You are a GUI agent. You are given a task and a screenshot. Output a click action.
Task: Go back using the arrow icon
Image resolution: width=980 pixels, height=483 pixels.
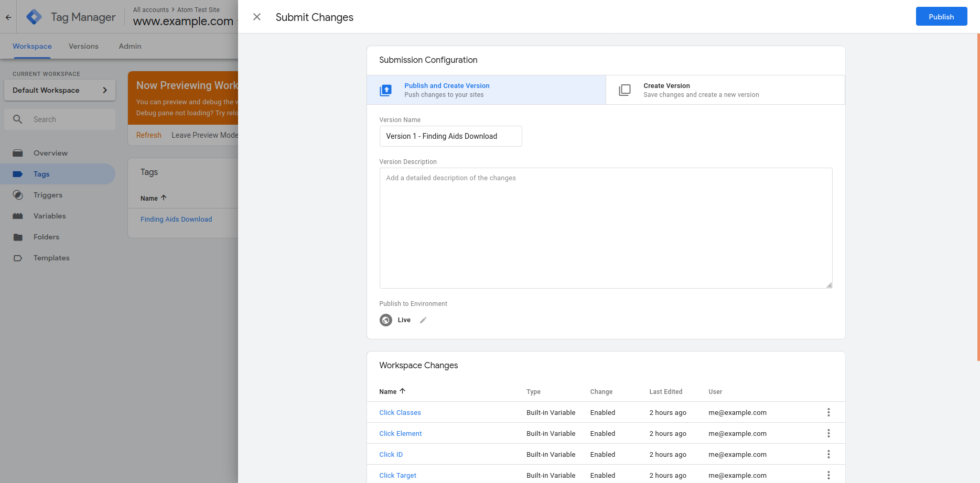(x=8, y=17)
